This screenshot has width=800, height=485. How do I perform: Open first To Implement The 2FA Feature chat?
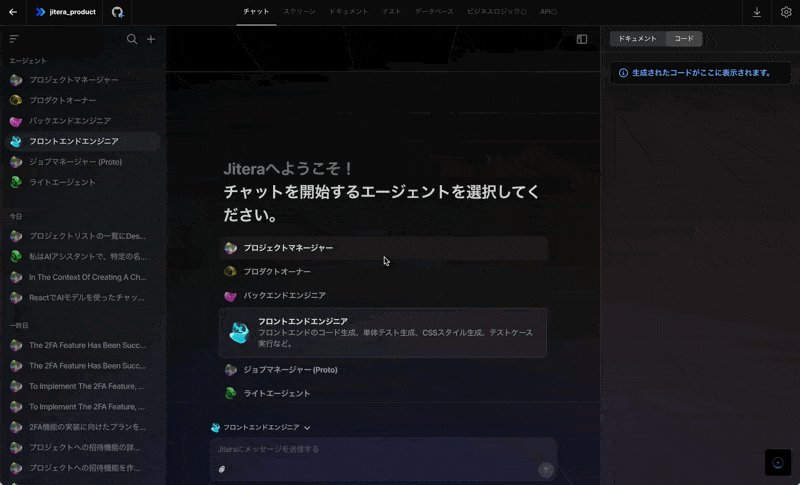pos(83,386)
